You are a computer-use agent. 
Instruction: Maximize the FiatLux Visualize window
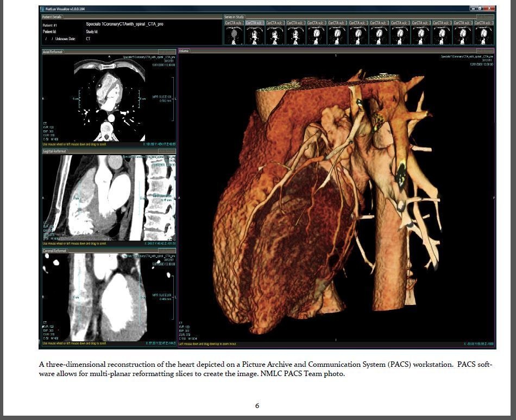(480, 8)
